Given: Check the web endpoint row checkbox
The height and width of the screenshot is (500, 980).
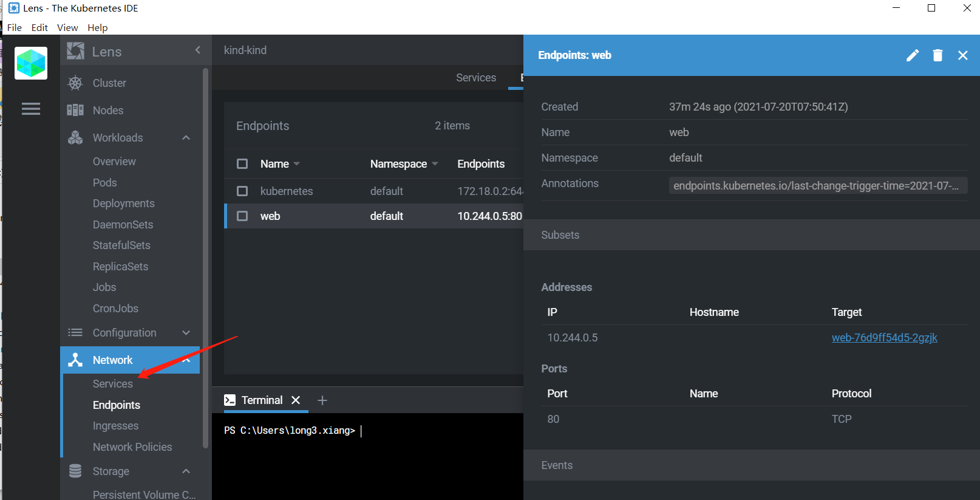Looking at the screenshot, I should tap(242, 216).
